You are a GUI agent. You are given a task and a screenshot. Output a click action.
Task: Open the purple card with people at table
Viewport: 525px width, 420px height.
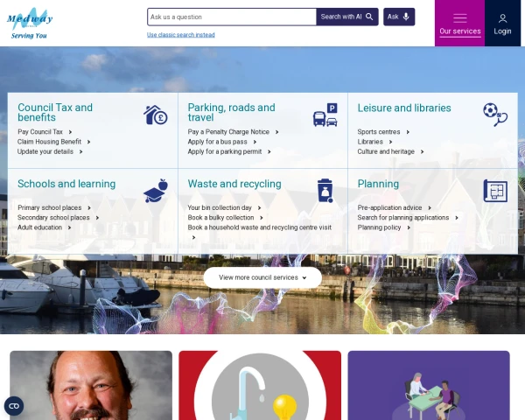[x=429, y=385]
